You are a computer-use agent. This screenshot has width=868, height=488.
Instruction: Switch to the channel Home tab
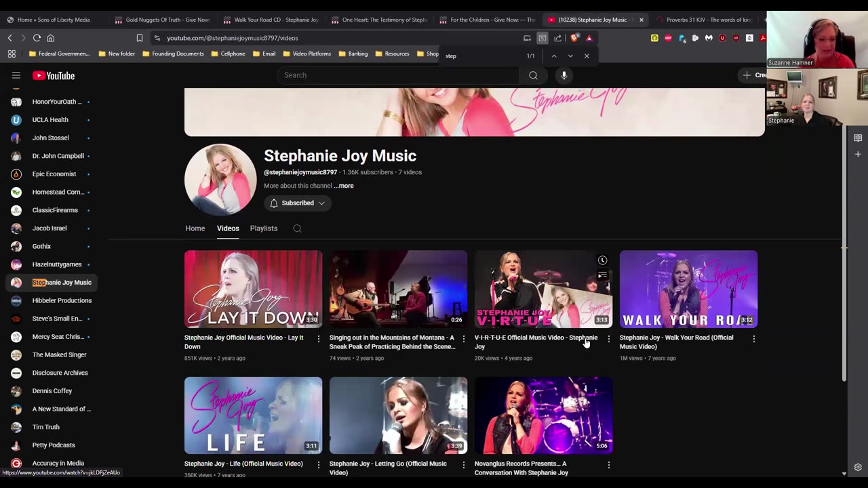tap(195, 228)
